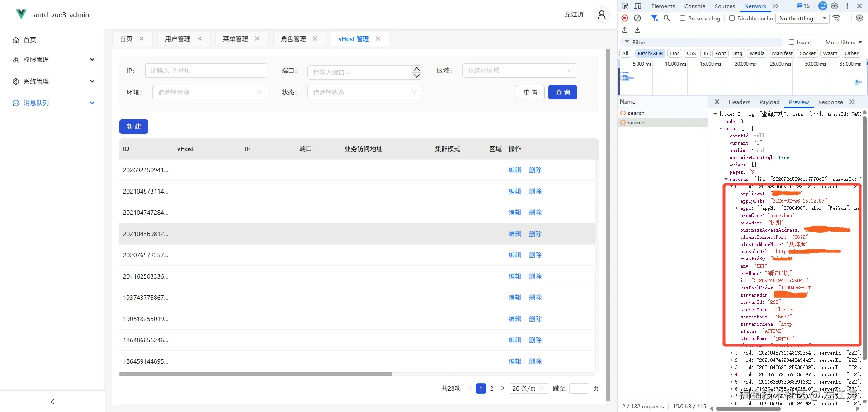Open network conditions Wi-Fi icon

pos(837,18)
